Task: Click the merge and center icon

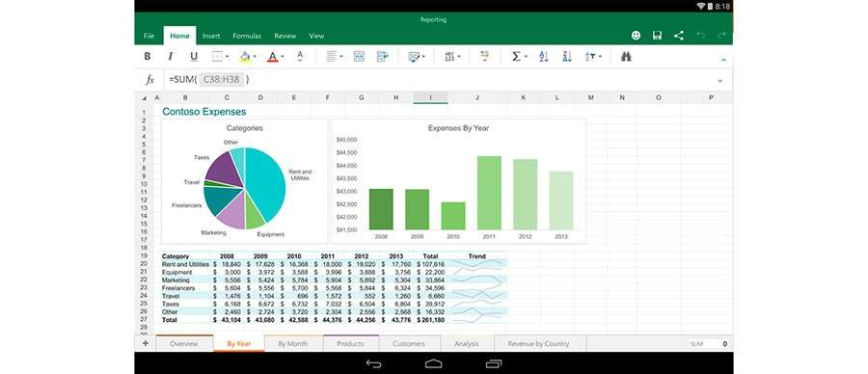Action: point(359,57)
